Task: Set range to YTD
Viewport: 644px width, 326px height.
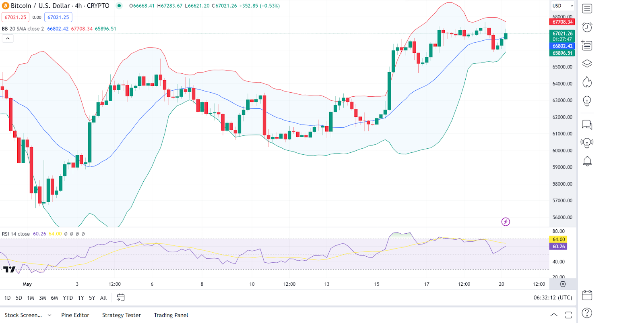Action: 68,298
